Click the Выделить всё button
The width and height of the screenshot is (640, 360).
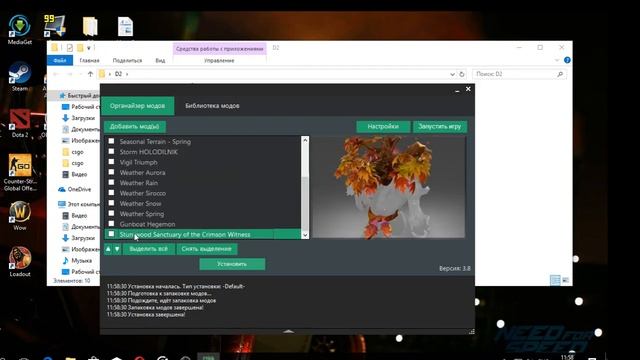click(149, 249)
